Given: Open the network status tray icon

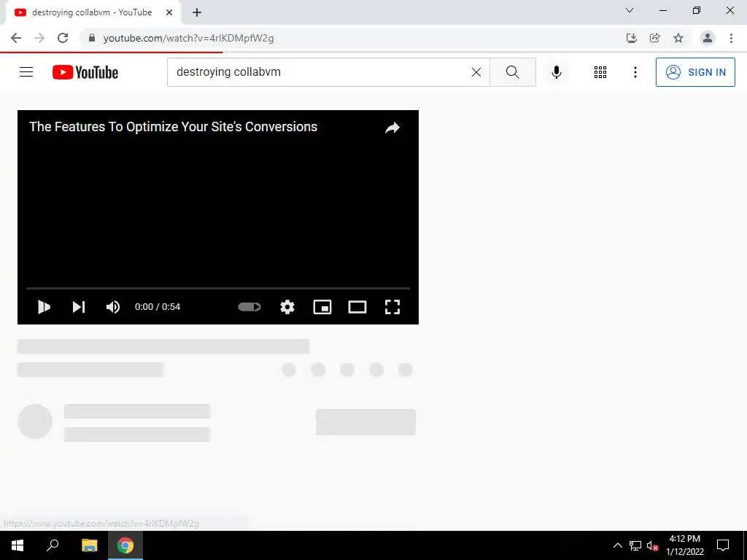Looking at the screenshot, I should 635,545.
